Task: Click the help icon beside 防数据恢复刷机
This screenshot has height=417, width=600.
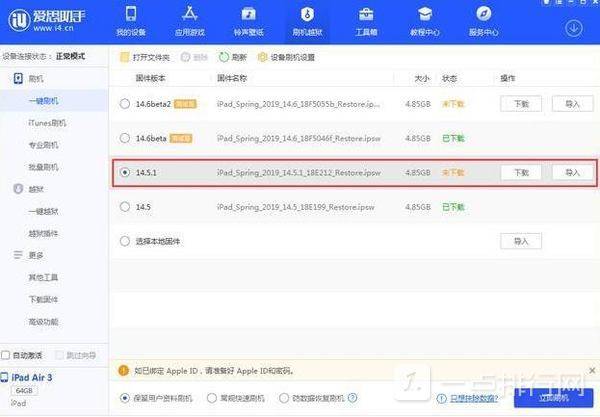Action: click(353, 398)
